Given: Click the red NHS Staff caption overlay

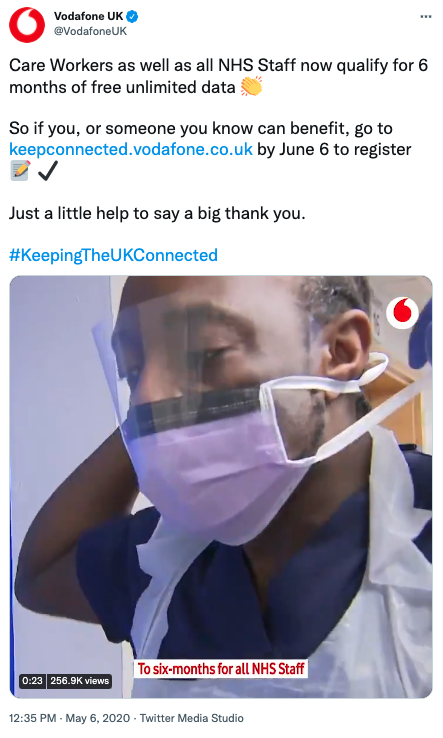Looking at the screenshot, I should click(x=221, y=669).
